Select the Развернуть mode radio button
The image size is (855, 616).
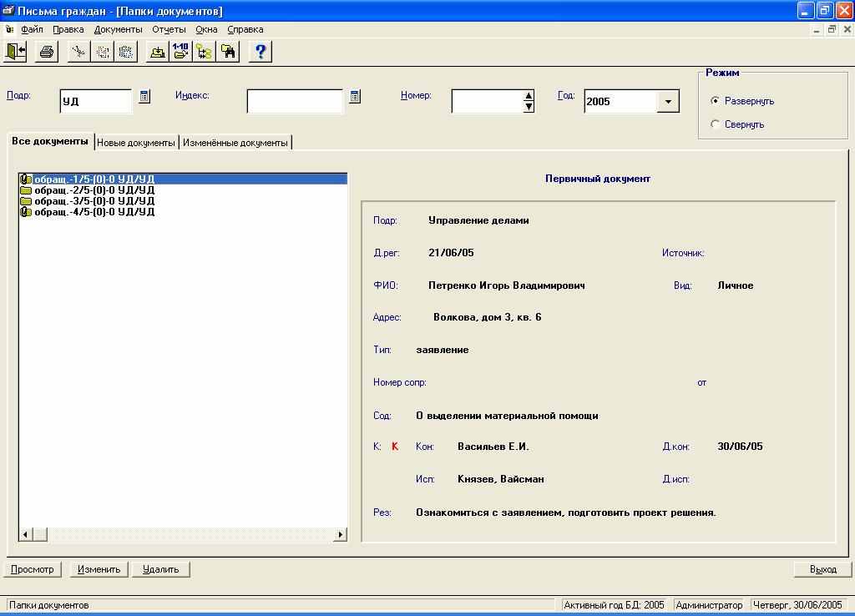pyautogui.click(x=715, y=101)
